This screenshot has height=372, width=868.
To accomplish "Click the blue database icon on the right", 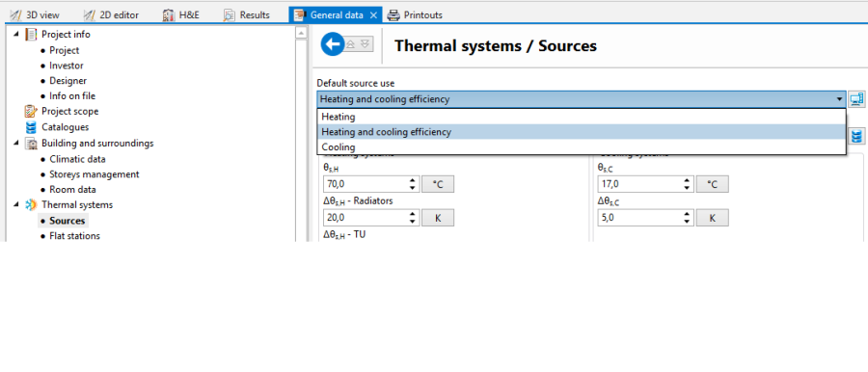I will click(856, 136).
